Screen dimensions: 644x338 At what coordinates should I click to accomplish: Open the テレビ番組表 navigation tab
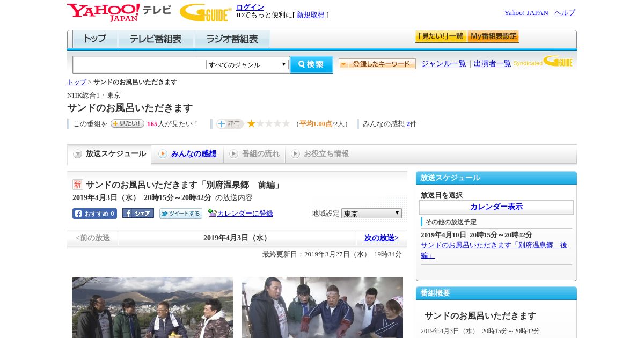[x=156, y=39]
